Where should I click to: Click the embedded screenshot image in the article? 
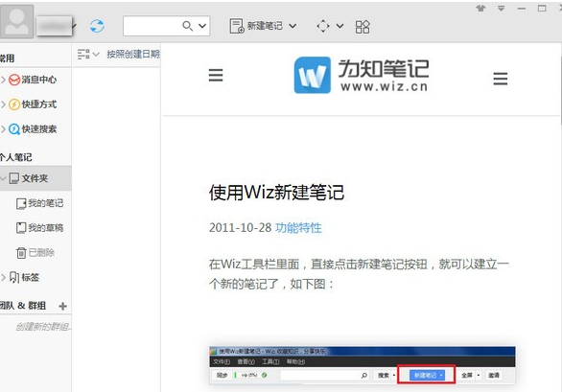tap(363, 366)
